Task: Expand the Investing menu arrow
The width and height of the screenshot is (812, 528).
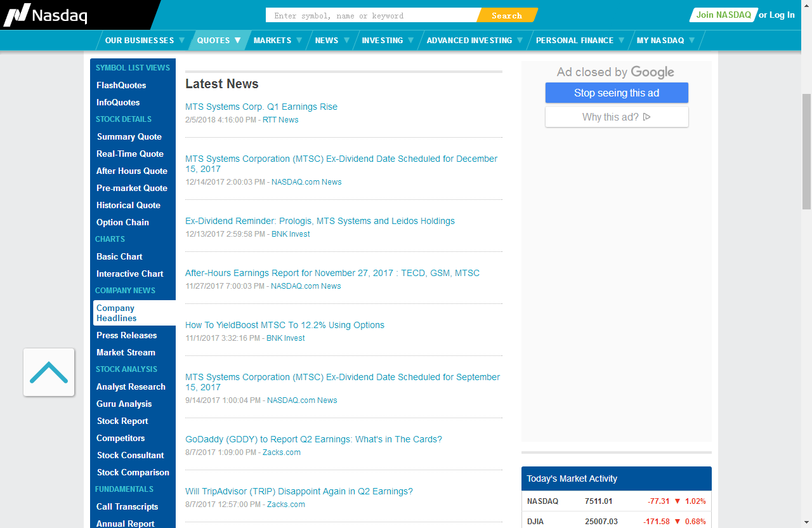Action: (411, 40)
